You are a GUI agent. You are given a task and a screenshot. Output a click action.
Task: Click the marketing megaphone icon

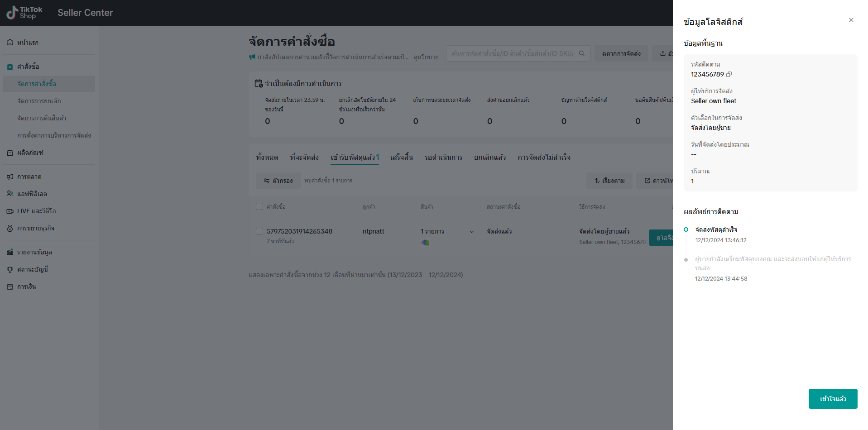[10, 177]
